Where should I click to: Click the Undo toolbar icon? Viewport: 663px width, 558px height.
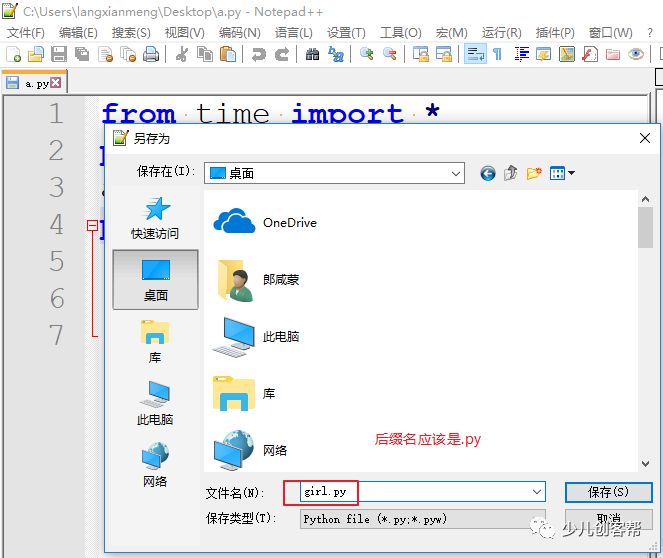(x=259, y=54)
